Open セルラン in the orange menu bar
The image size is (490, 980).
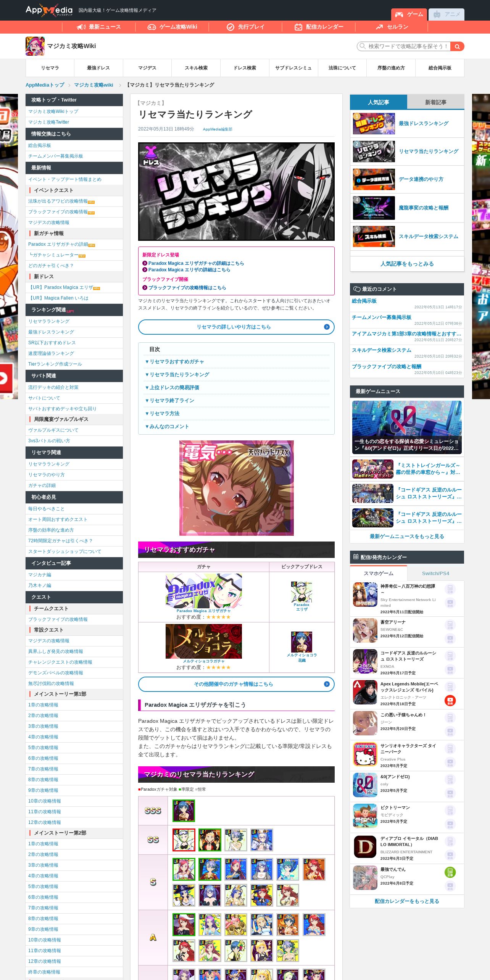tap(392, 27)
